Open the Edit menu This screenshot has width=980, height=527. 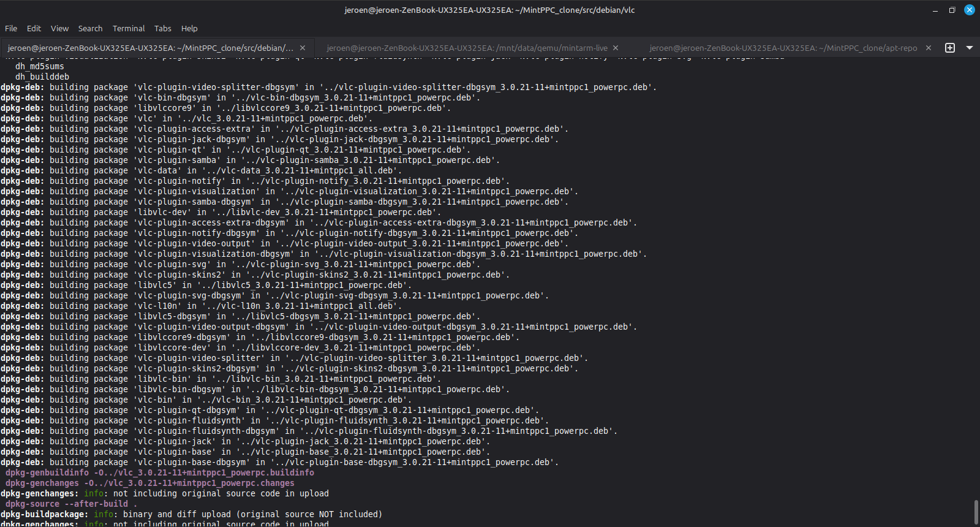[x=34, y=28]
